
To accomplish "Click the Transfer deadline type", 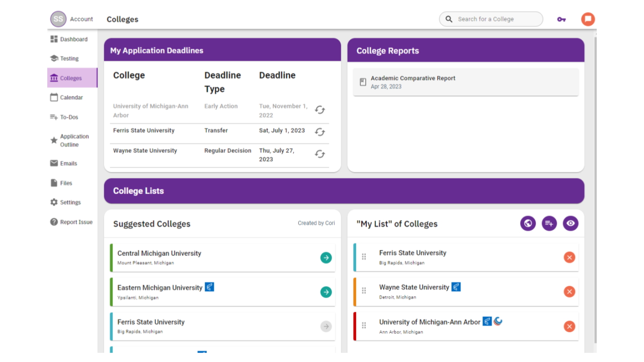I will click(x=216, y=130).
